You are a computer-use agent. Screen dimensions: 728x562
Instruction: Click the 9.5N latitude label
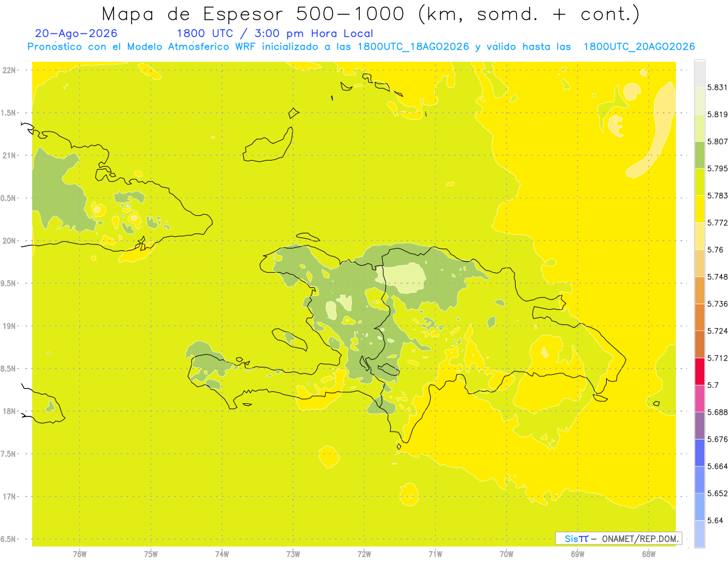tap(9, 283)
